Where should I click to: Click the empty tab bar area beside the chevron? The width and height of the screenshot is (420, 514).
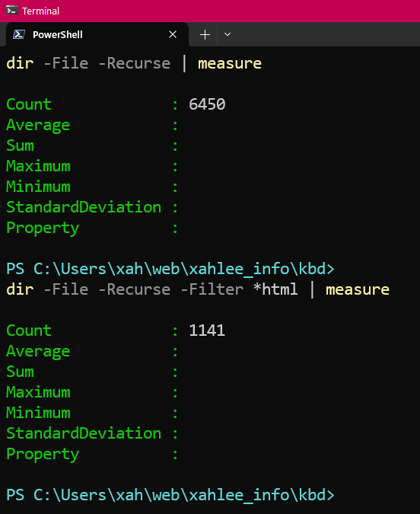tap(328, 34)
